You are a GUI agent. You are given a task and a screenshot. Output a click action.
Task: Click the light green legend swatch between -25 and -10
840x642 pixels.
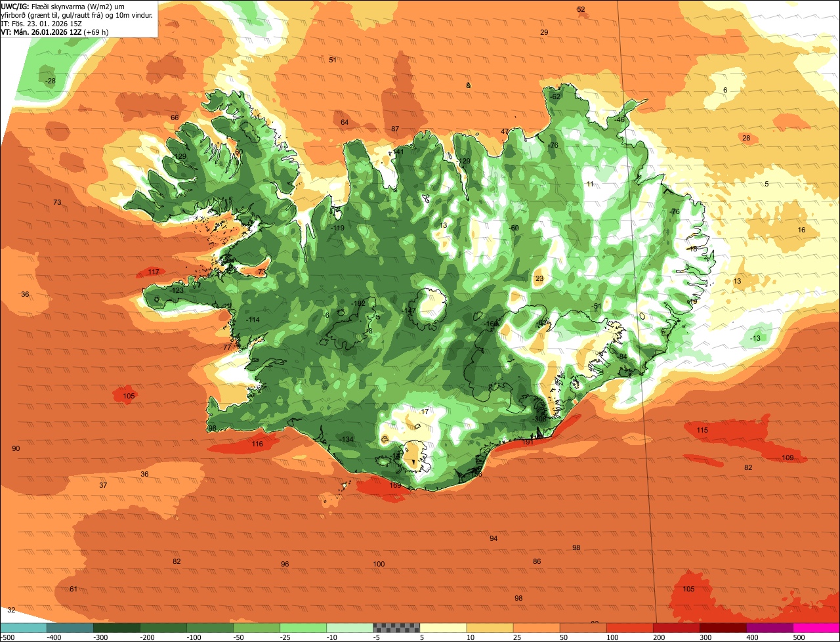pyautogui.click(x=303, y=628)
